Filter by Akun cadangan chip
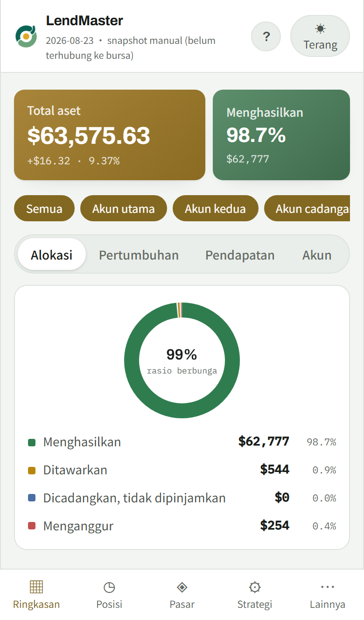This screenshot has width=364, height=620. (x=307, y=208)
